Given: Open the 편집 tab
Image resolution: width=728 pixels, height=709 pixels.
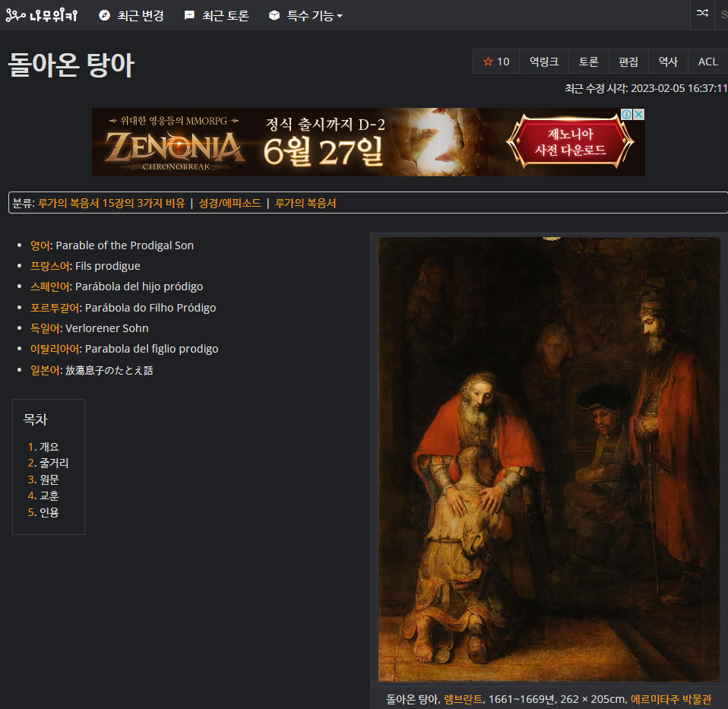Looking at the screenshot, I should click(x=628, y=62).
